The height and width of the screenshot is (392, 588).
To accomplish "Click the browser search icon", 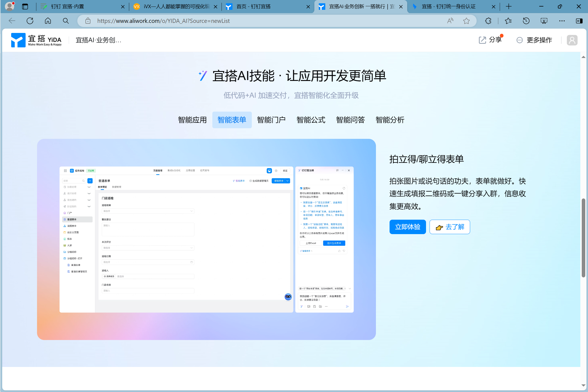I will click(x=66, y=21).
